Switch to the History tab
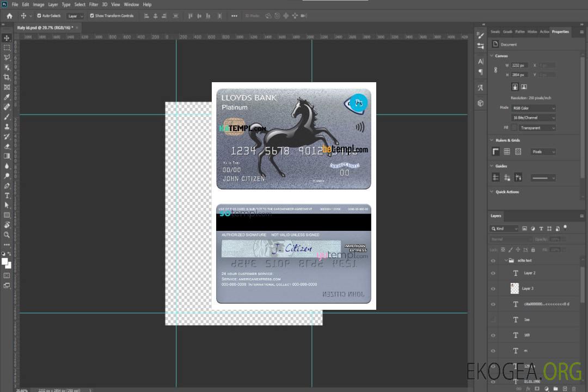The image size is (588, 392). [532, 32]
